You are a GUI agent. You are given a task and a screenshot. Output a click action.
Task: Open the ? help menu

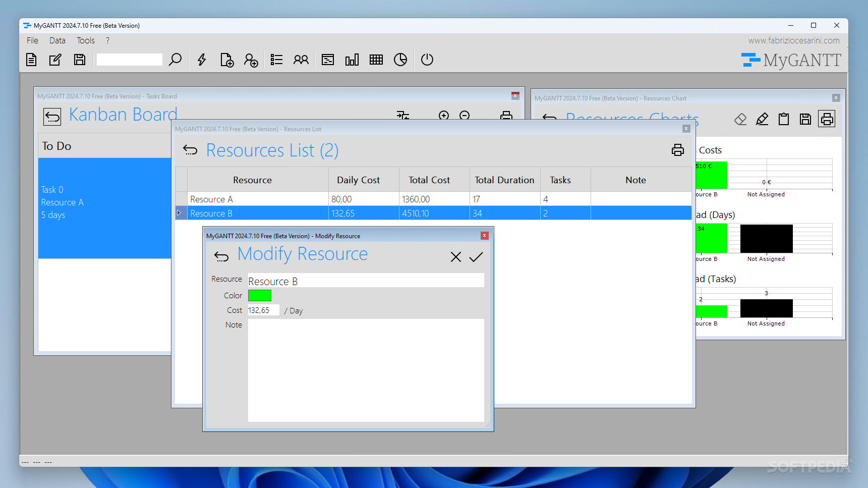107,40
